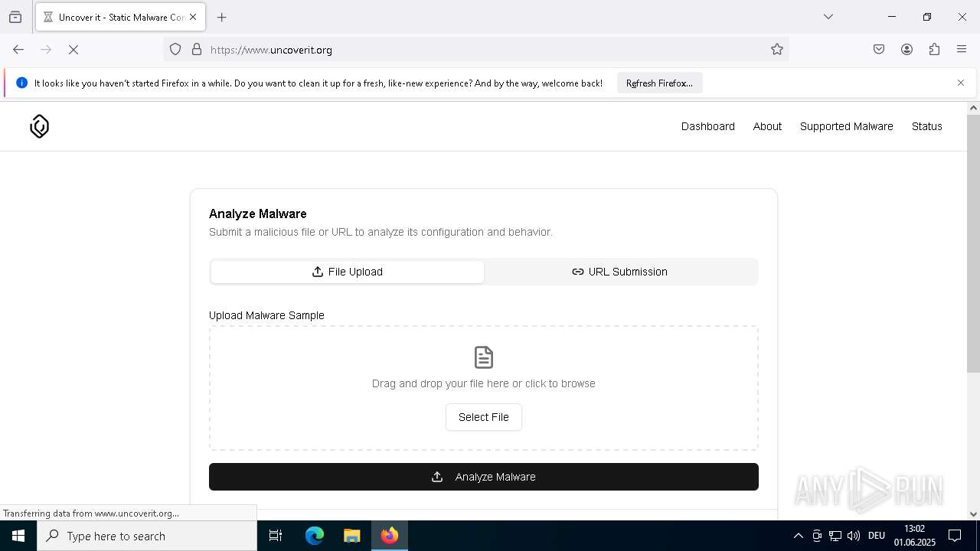
Task: Switch to the URL Submission tab
Action: click(620, 272)
